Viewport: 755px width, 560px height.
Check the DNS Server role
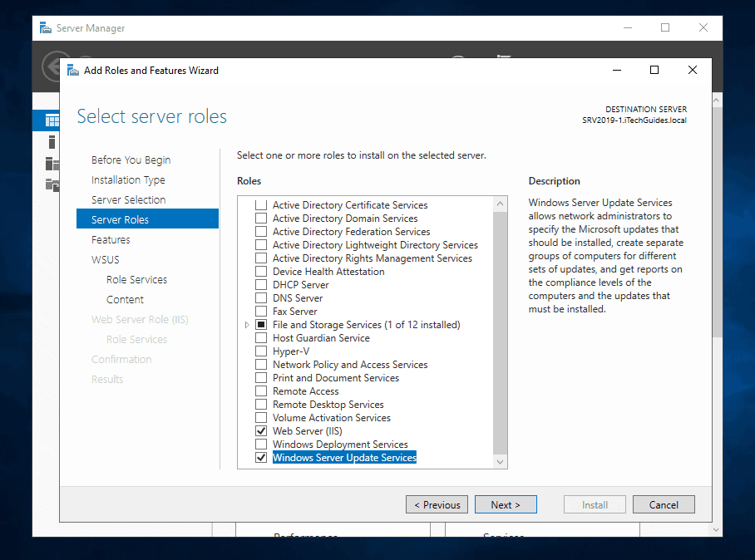261,297
